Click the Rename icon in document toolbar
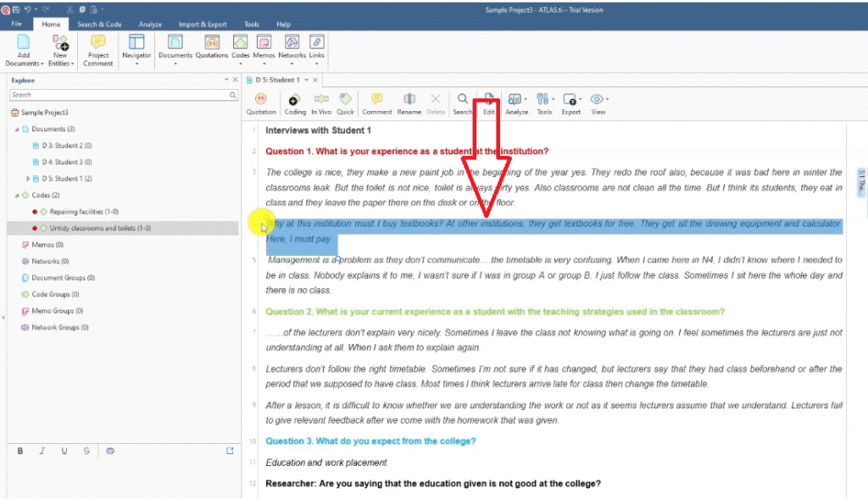Image resolution: width=868 pixels, height=499 pixels. (409, 103)
